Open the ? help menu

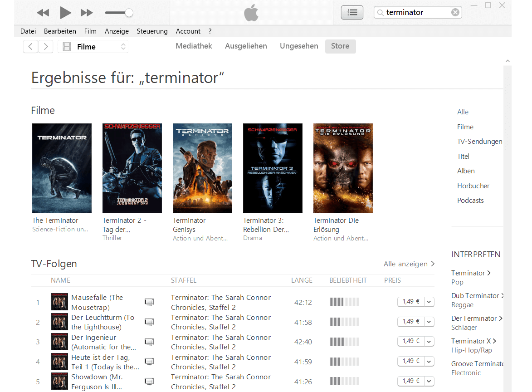point(210,31)
